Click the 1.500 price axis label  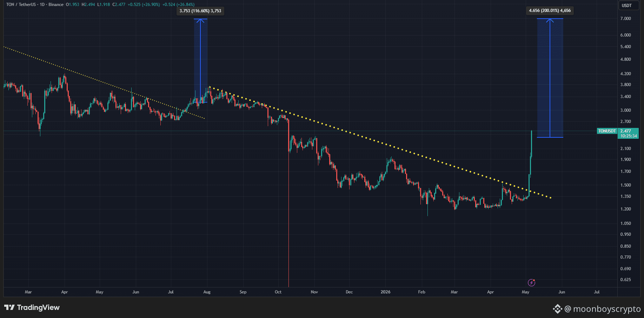click(x=625, y=185)
